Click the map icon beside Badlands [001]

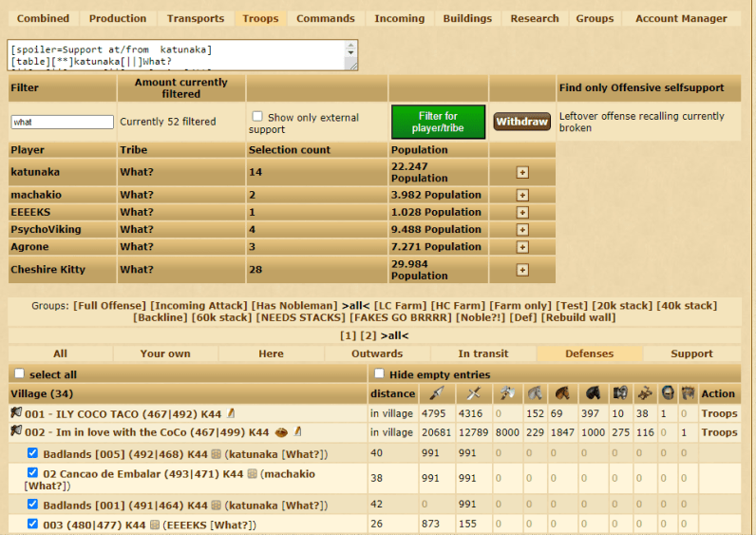216,506
